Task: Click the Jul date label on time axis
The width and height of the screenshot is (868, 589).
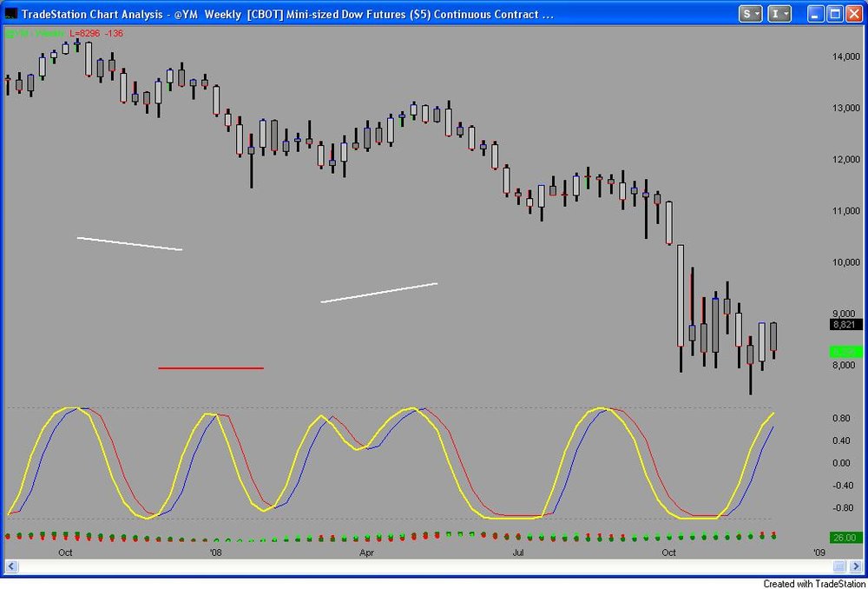Action: [x=518, y=553]
